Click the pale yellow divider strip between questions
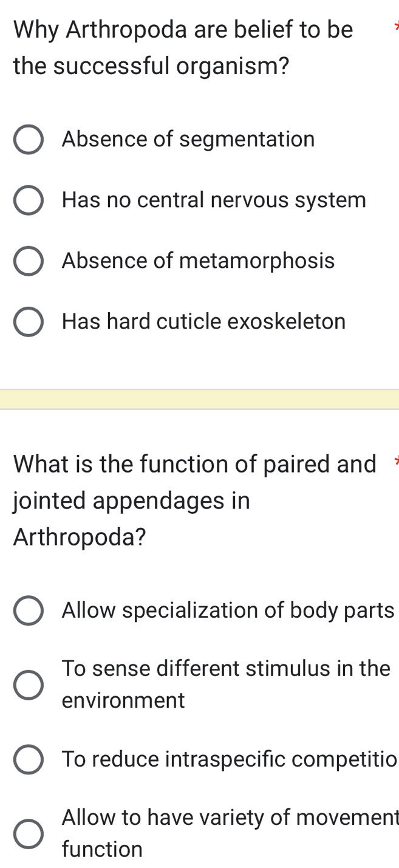 199,400
